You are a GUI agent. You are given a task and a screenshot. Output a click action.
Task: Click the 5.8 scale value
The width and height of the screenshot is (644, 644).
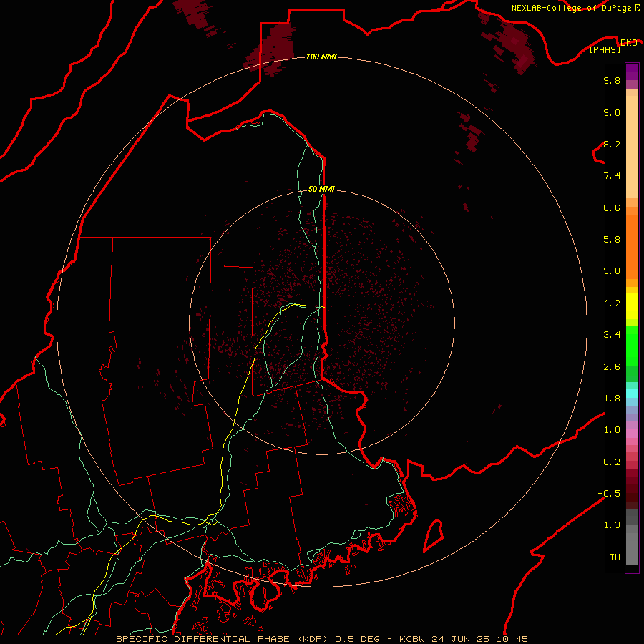(612, 240)
